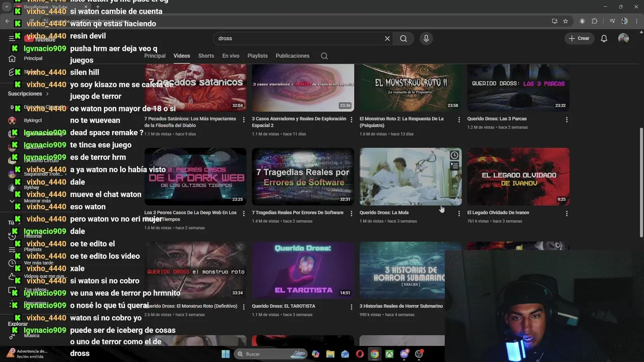This screenshot has height=362, width=644.
Task: Open options for El Legado Olvidado video
Action: (567, 214)
